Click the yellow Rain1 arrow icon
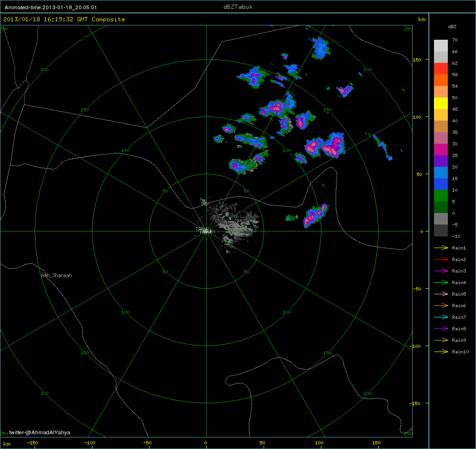 (x=441, y=248)
